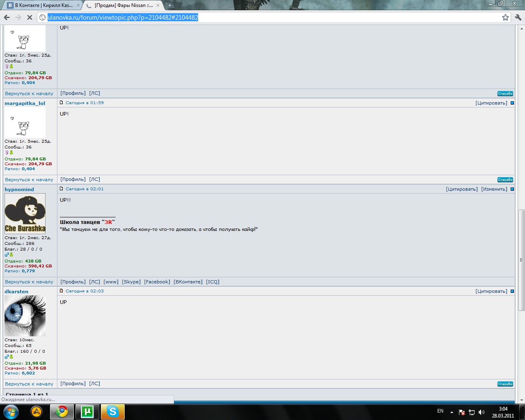Open hypnomind's [Facebook] link

pyautogui.click(x=157, y=282)
